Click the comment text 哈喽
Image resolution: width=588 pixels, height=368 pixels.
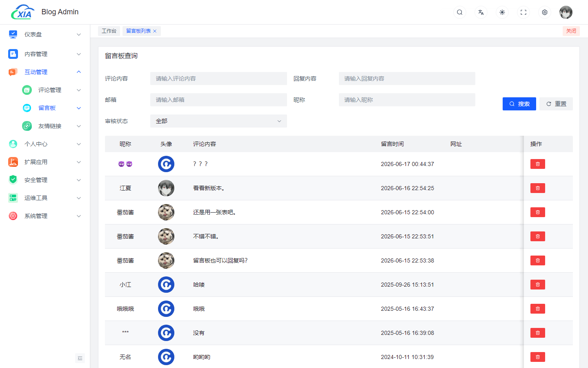click(199, 285)
